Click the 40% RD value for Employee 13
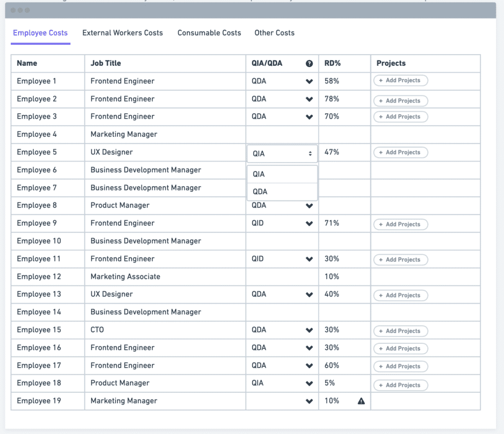Image resolution: width=504 pixels, height=434 pixels. [332, 294]
